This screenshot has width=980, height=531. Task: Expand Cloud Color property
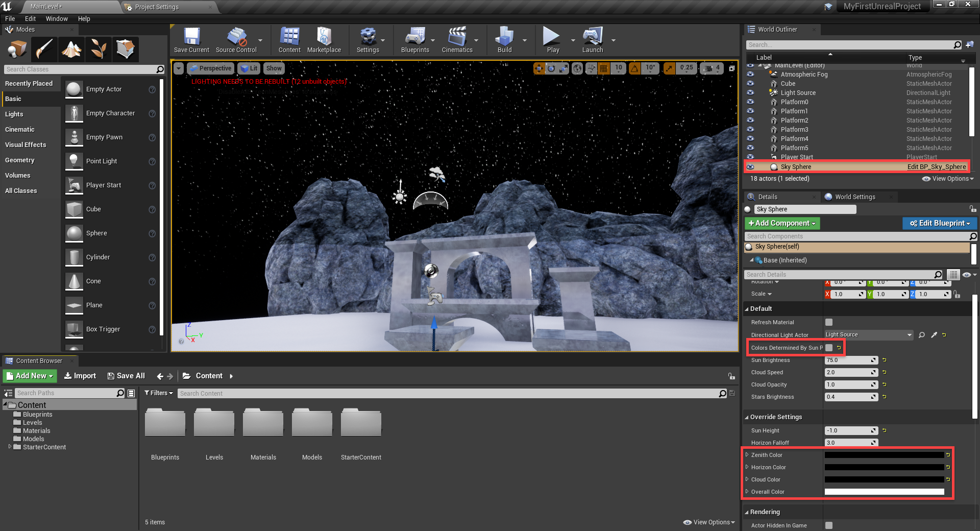(x=747, y=479)
